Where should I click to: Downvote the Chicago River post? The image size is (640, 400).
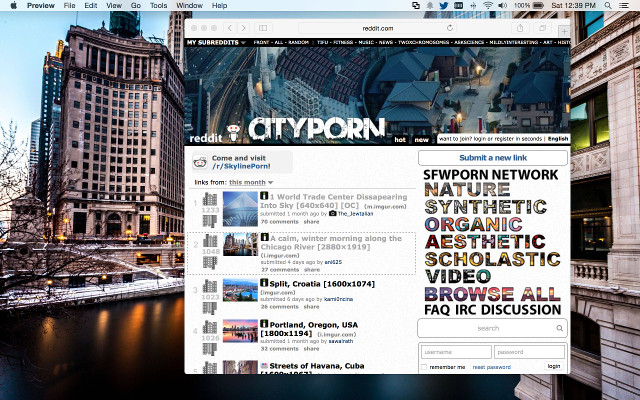click(210, 262)
